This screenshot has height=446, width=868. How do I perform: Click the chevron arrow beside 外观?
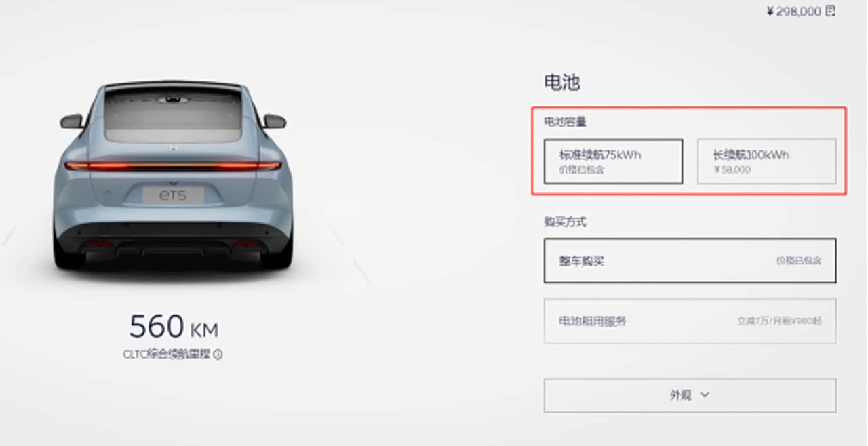705,394
